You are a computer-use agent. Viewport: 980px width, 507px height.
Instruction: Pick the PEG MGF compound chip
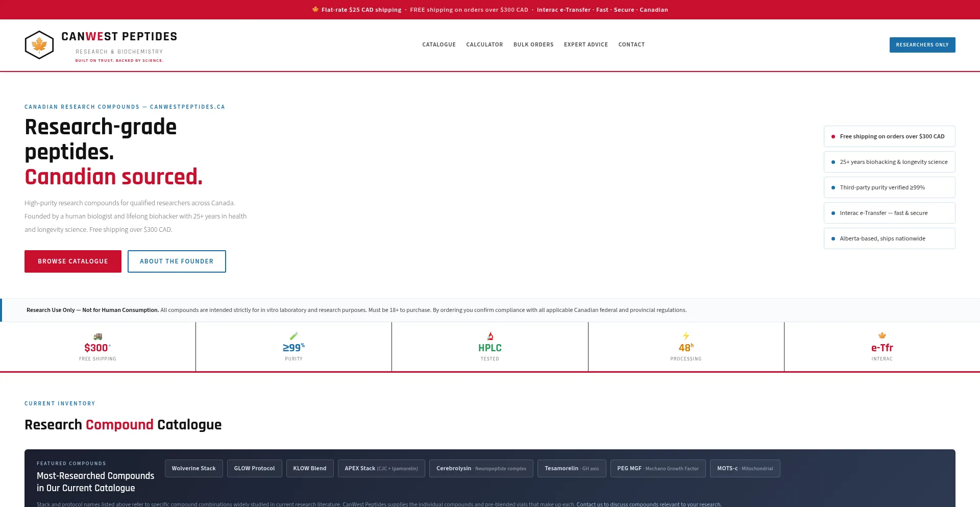(658, 469)
